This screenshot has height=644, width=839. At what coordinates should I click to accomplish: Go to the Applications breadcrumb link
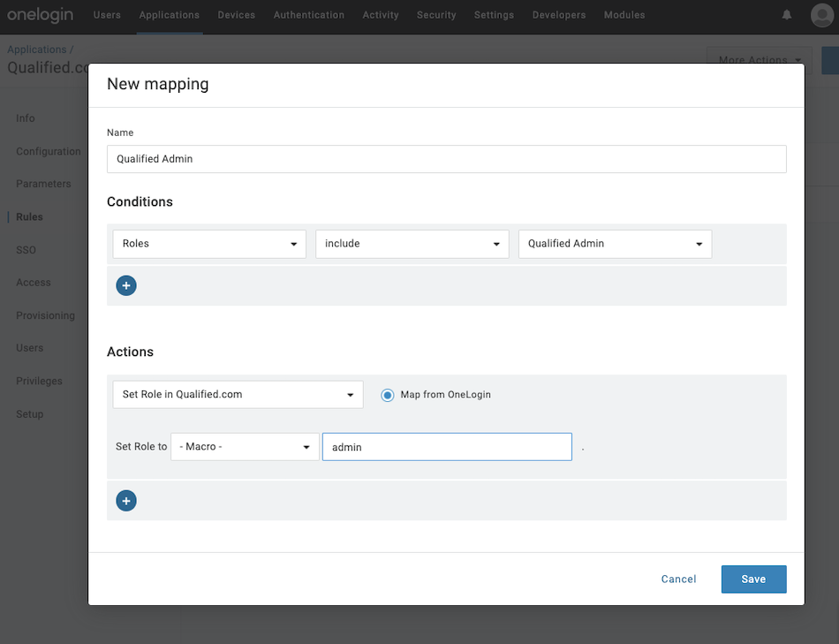37,49
